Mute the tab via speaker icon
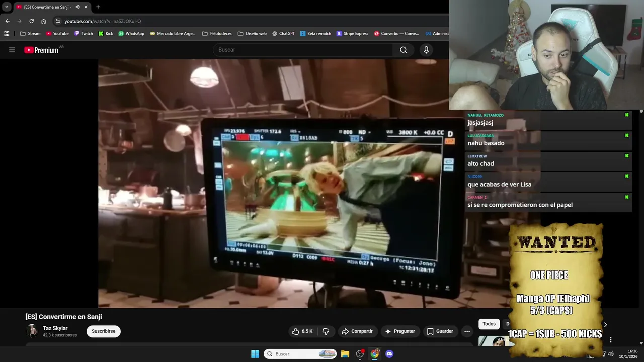 click(77, 7)
